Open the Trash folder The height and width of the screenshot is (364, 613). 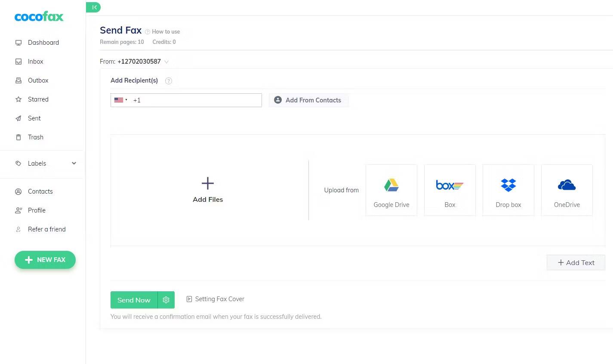[x=35, y=137]
